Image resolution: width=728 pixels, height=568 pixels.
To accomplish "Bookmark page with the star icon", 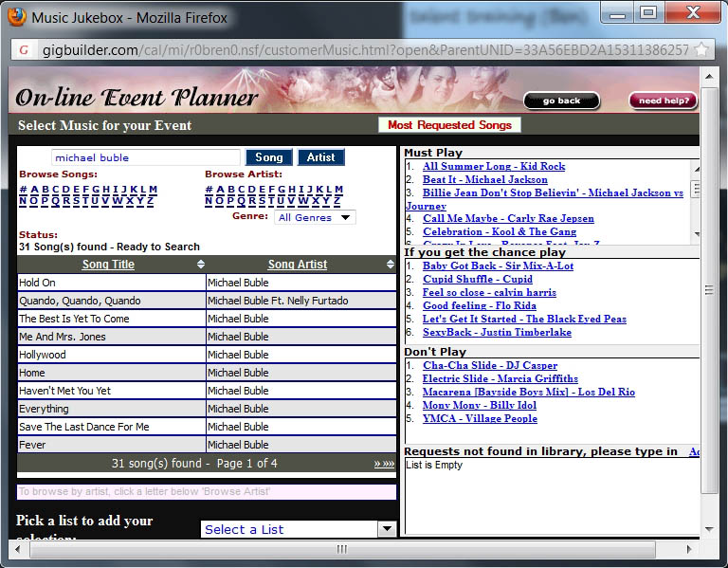I will pos(702,49).
